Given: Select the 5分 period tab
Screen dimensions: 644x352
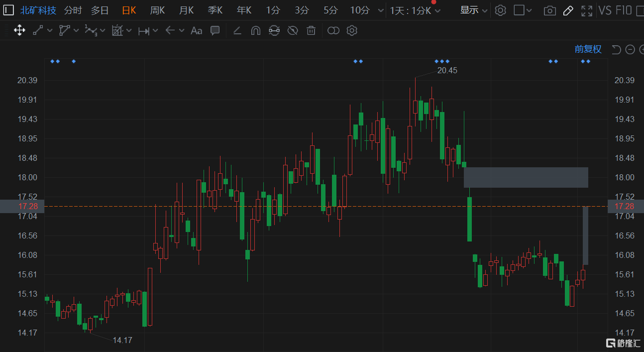Looking at the screenshot, I should [330, 10].
